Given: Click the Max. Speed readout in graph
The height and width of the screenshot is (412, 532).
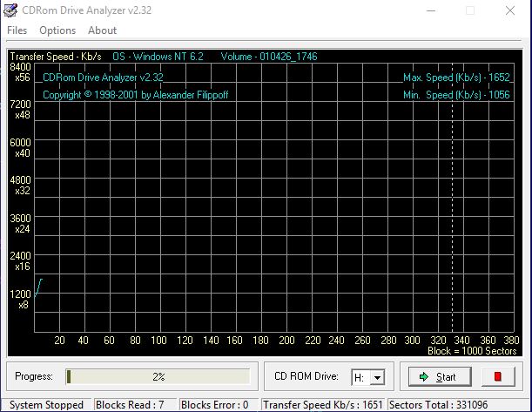Looking at the screenshot, I should pos(456,78).
